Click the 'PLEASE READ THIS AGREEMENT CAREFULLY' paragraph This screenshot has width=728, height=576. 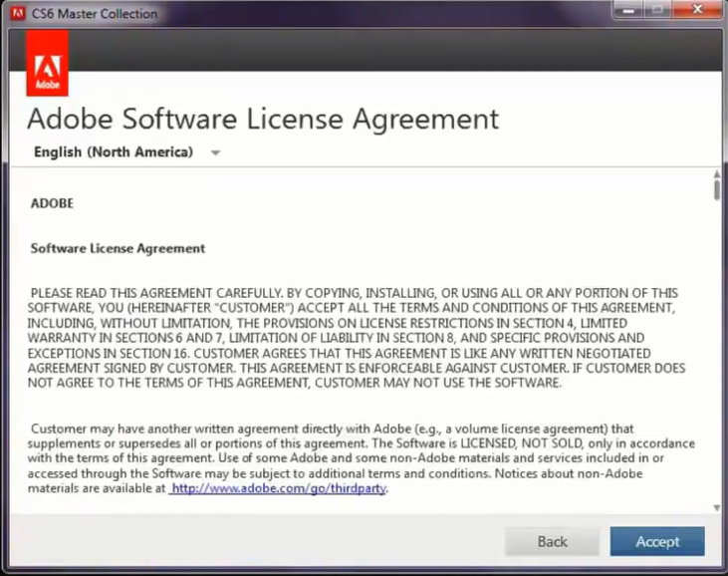(x=357, y=338)
